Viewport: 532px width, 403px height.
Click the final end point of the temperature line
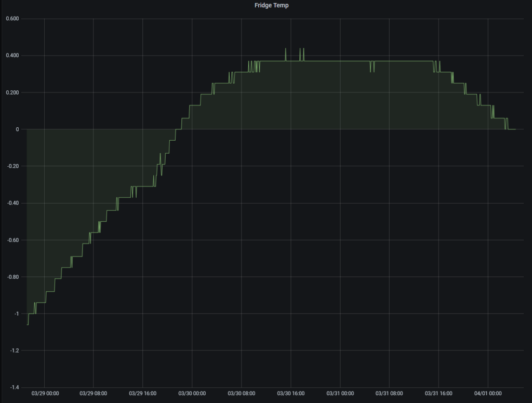[x=515, y=129]
